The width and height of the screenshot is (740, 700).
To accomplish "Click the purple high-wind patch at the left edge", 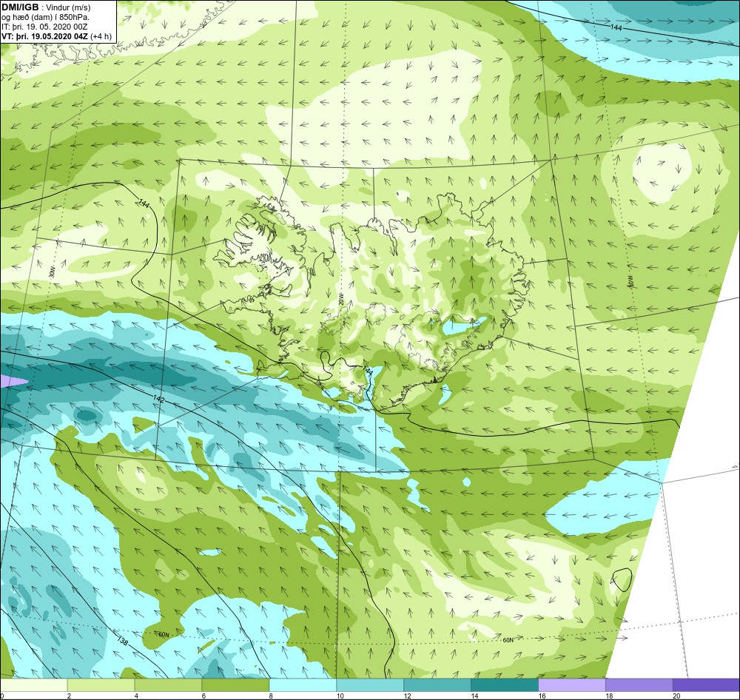I will pyautogui.click(x=12, y=381).
